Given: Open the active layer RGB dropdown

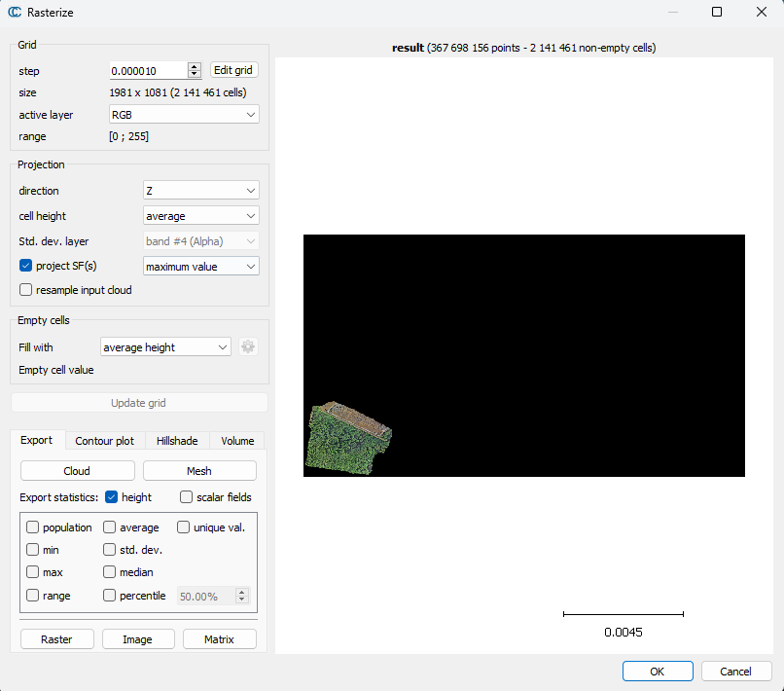Looking at the screenshot, I should pos(184,115).
